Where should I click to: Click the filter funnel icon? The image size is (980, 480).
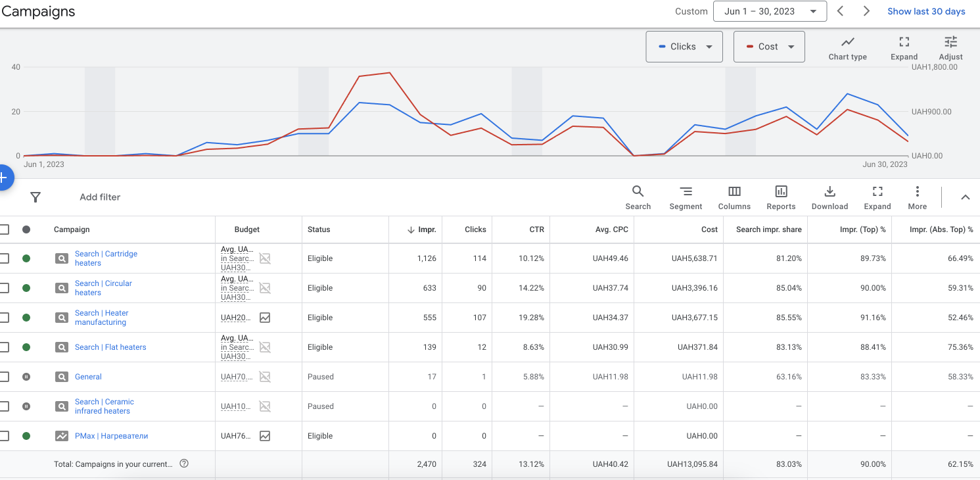(35, 197)
